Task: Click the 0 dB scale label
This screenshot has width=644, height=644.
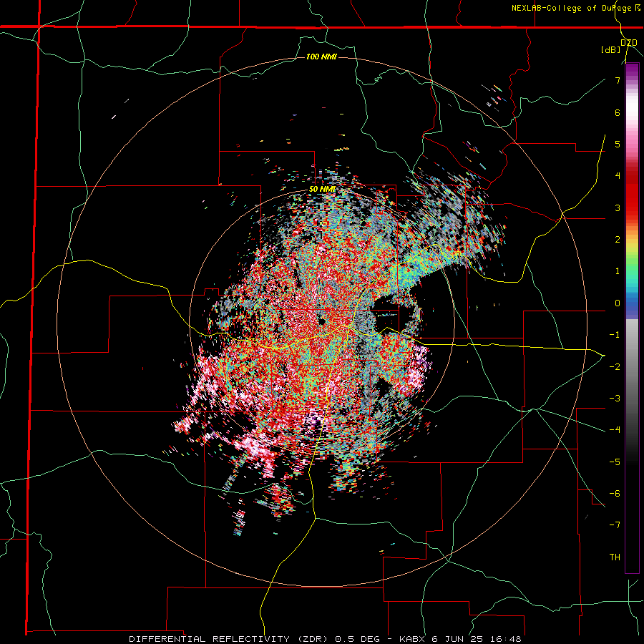Action: (618, 303)
